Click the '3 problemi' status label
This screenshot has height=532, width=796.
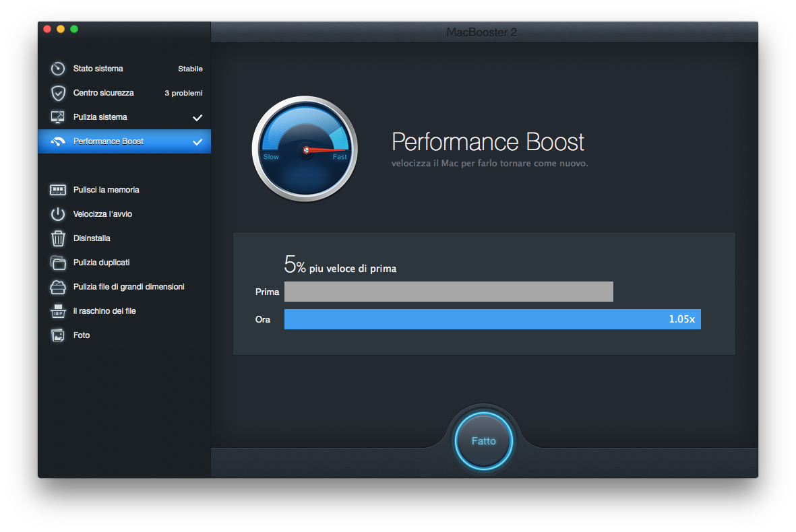(x=183, y=93)
